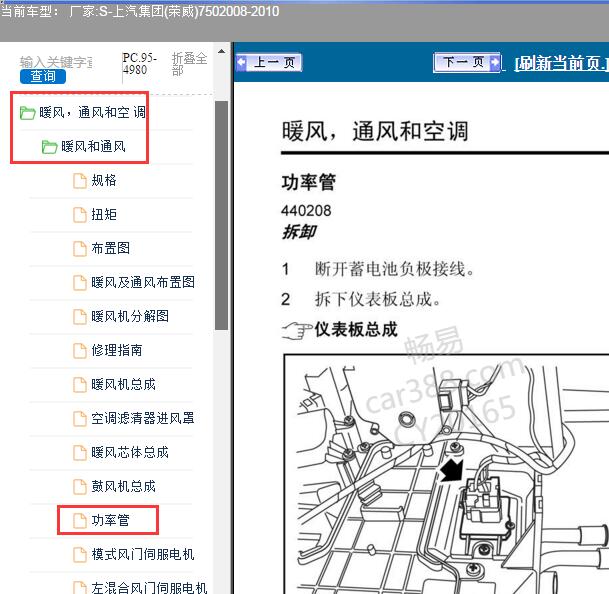Click the 暖风，通风和空调 page title
Viewport: 609px width, 594px height.
[375, 131]
